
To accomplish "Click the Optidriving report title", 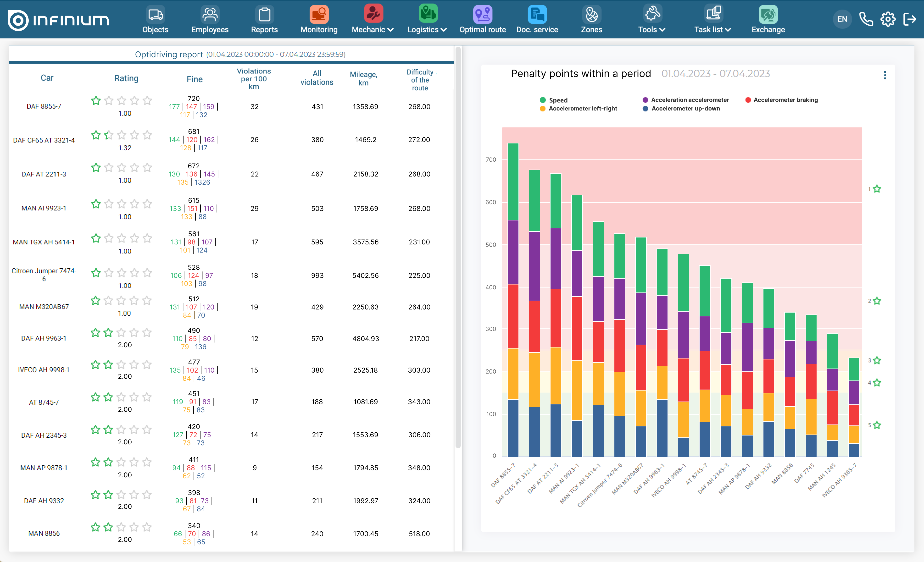I will (169, 54).
